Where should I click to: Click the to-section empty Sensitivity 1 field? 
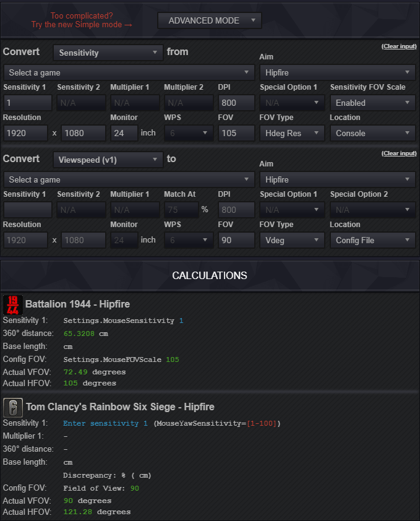tap(28, 210)
